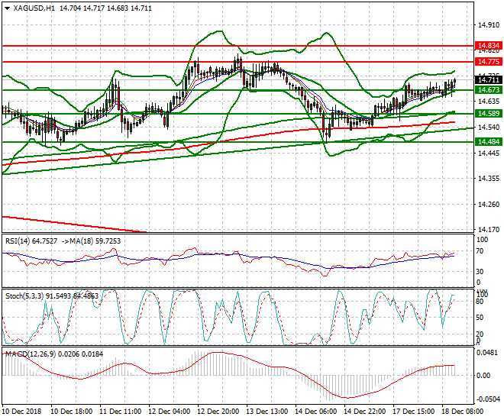Select the 14.775 red resistance price label
This screenshot has width=504, height=420.
(x=488, y=61)
